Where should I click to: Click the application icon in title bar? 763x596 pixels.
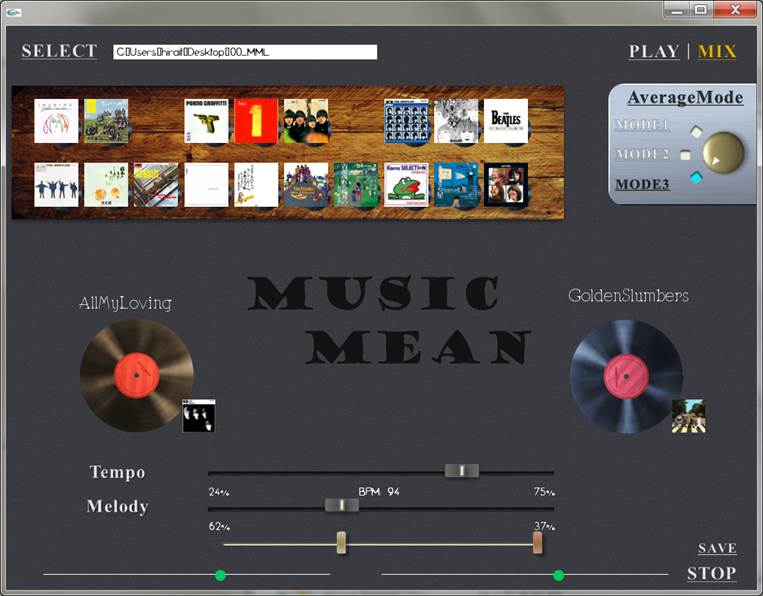(14, 12)
